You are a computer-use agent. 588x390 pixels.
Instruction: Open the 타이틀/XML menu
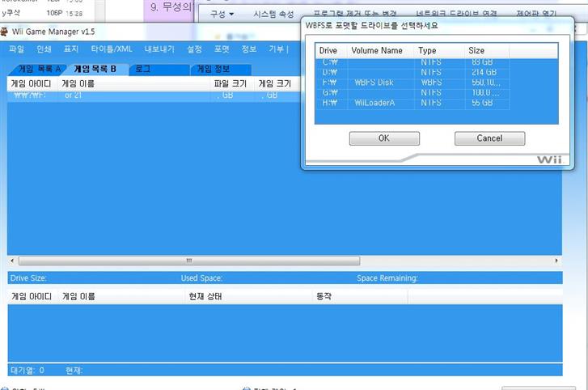111,49
